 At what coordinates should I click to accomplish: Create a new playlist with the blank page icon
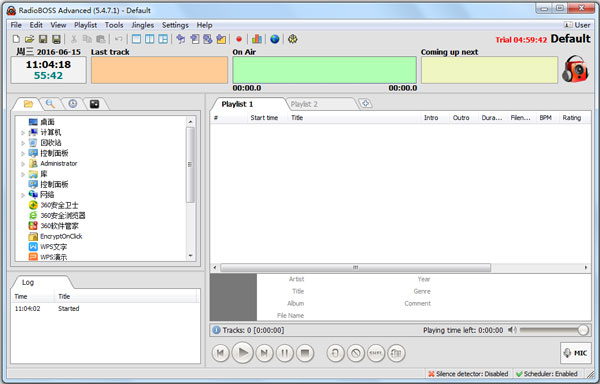(16, 39)
